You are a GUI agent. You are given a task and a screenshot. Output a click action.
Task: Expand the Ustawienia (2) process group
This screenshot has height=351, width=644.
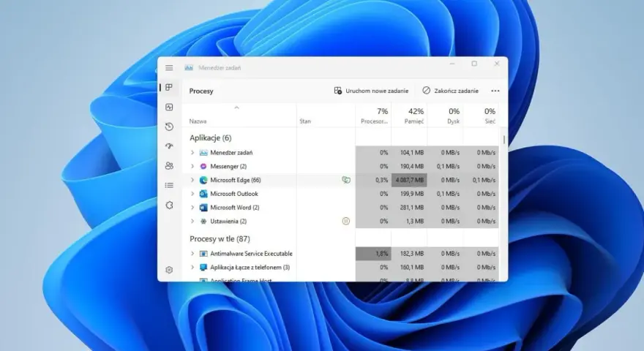tap(192, 222)
